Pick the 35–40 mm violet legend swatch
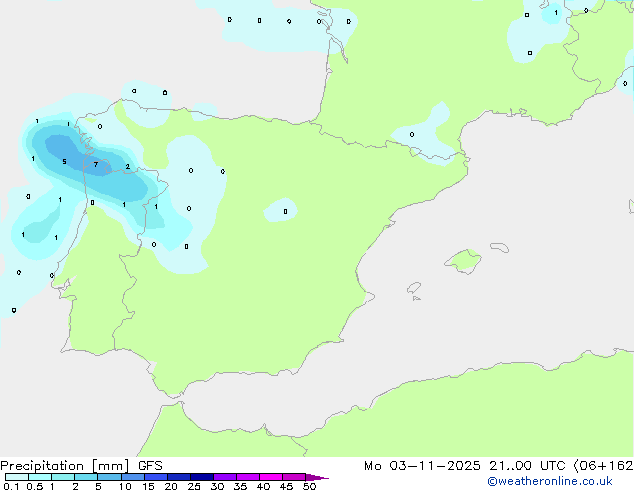634x490 pixels. tap(248, 477)
